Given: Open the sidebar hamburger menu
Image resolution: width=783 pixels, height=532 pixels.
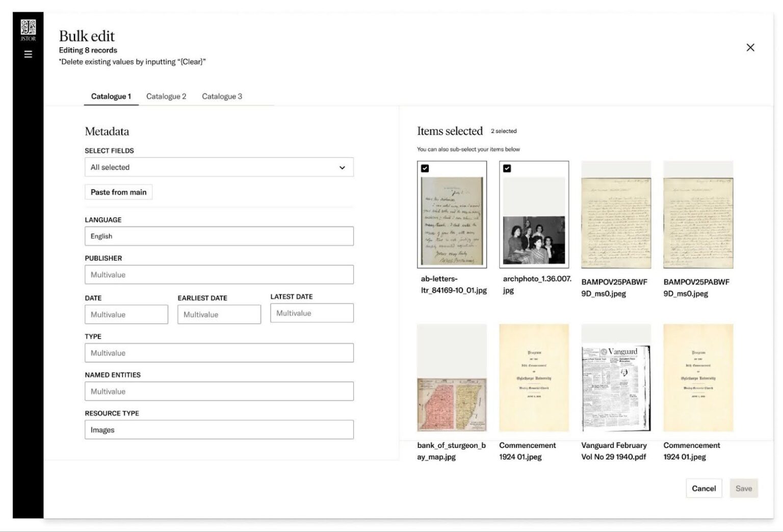Looking at the screenshot, I should 28,53.
